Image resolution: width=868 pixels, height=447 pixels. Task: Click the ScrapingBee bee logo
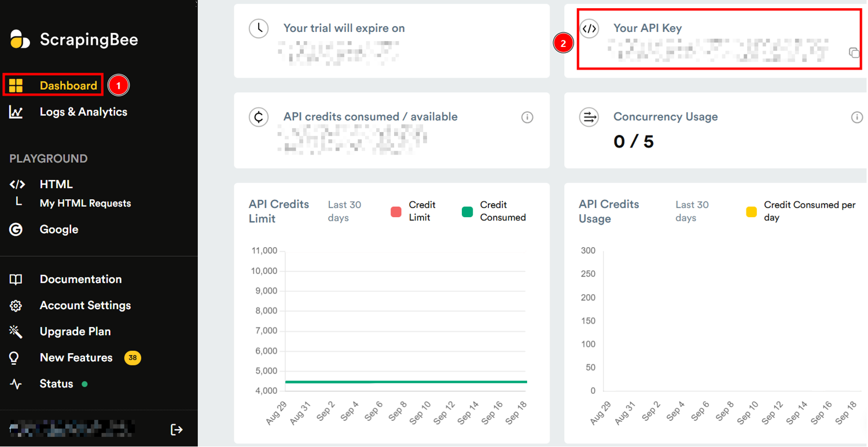[20, 39]
